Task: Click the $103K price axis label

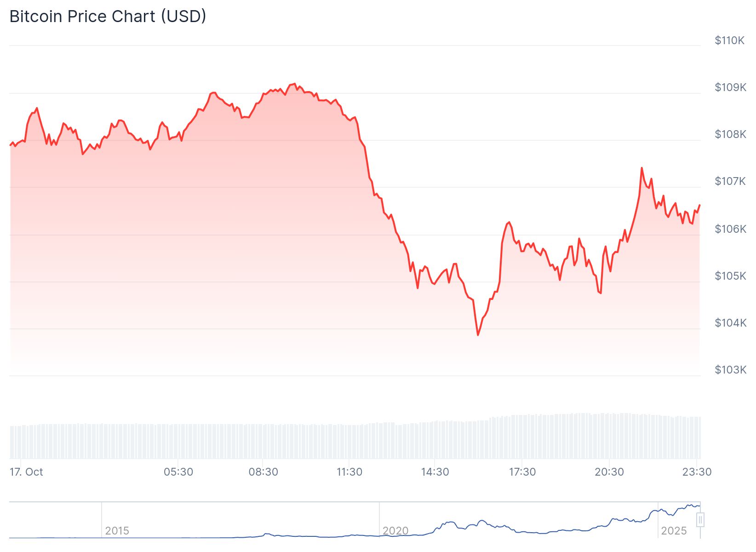Action: (x=730, y=370)
